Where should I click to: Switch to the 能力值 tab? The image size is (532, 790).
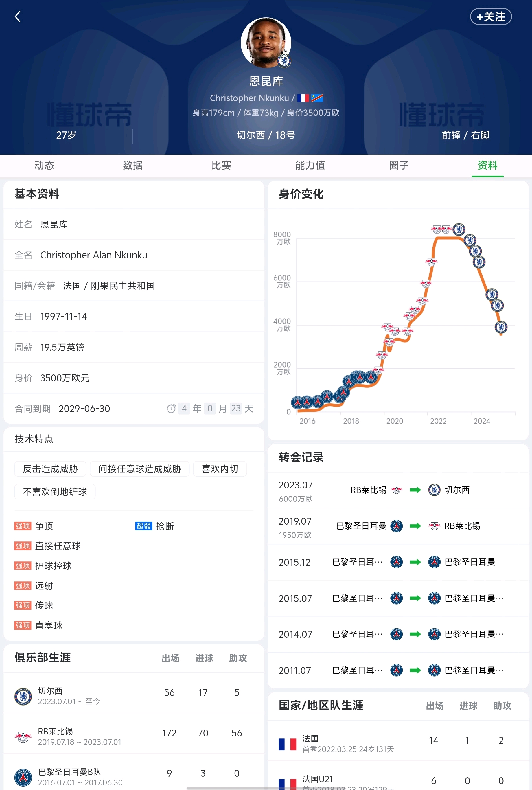[x=310, y=165]
